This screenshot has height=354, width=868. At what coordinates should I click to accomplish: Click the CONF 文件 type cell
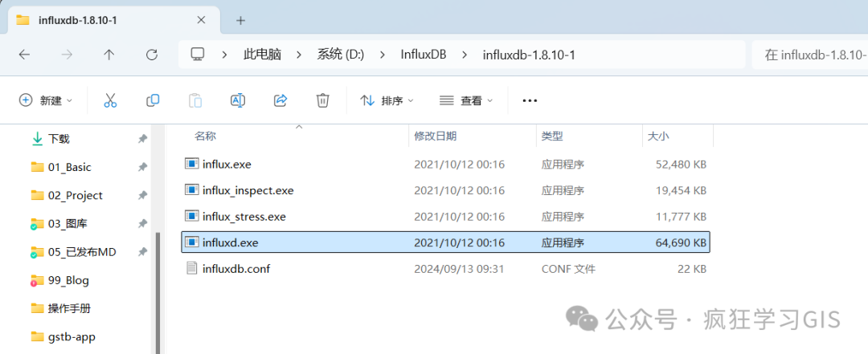(x=568, y=269)
